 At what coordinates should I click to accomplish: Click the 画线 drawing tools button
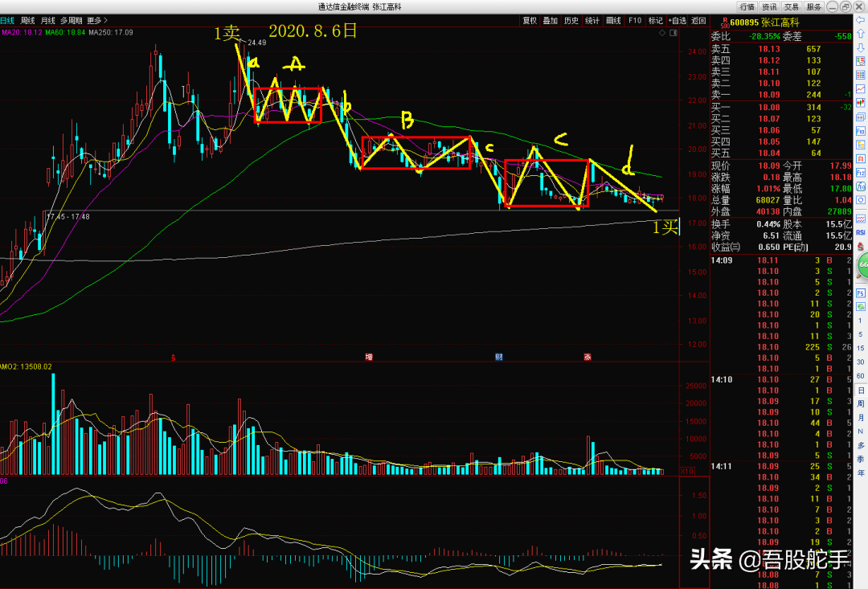(x=613, y=20)
